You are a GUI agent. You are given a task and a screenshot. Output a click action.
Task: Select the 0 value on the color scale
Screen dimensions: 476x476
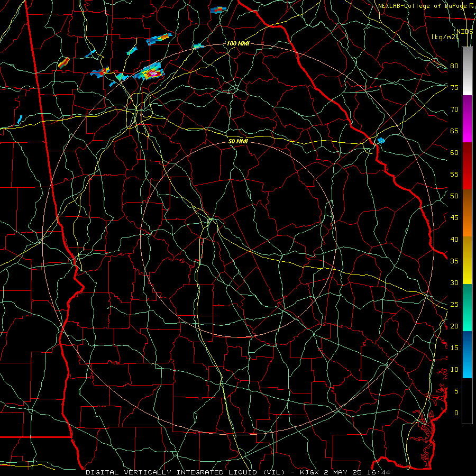click(456, 413)
